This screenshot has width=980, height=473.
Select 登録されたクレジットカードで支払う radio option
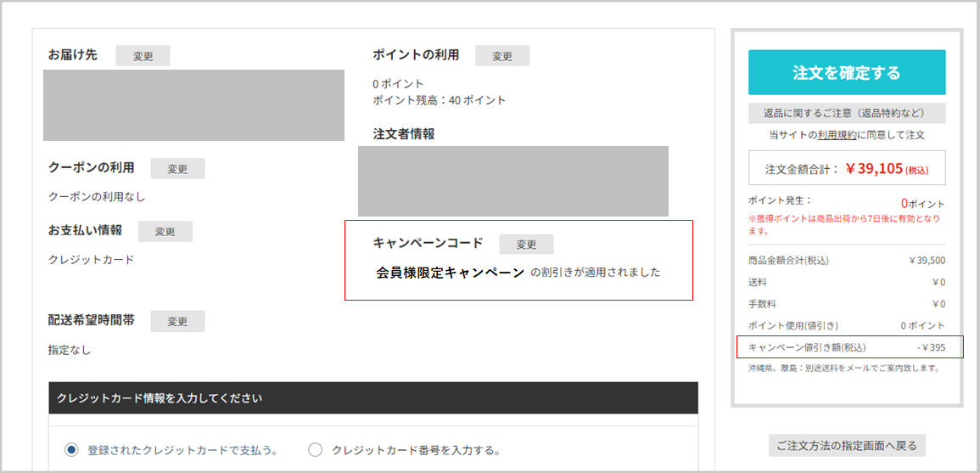[72, 450]
